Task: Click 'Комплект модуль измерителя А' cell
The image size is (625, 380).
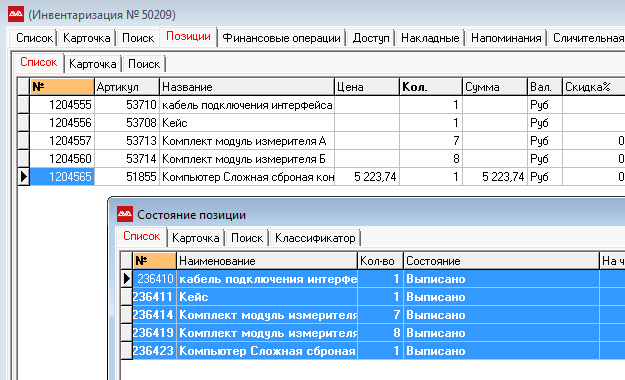Action: [247, 141]
